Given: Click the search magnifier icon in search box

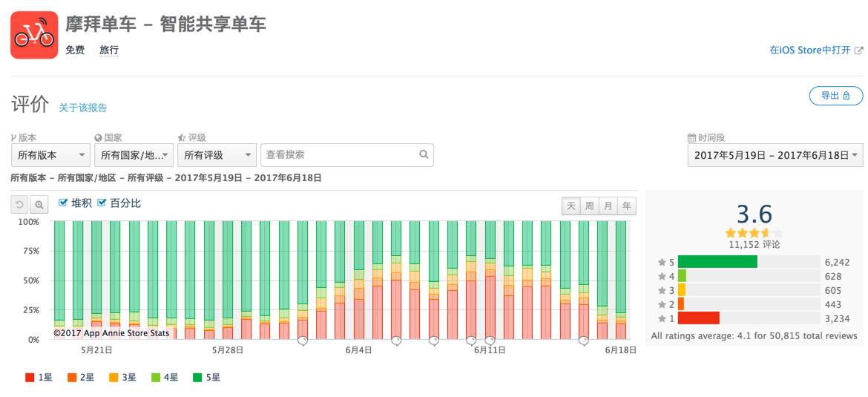Looking at the screenshot, I should pos(424,154).
